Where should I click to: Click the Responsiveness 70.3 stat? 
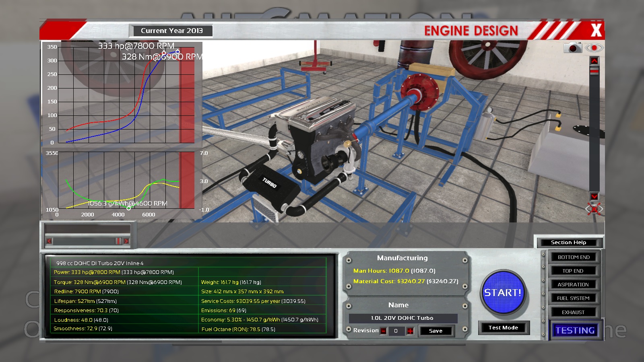[87, 311]
